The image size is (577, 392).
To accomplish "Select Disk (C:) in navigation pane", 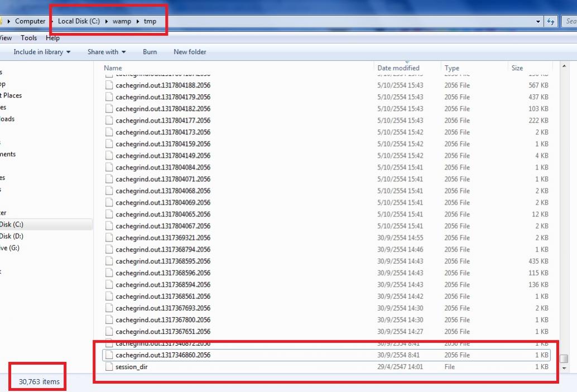I will click(11, 224).
